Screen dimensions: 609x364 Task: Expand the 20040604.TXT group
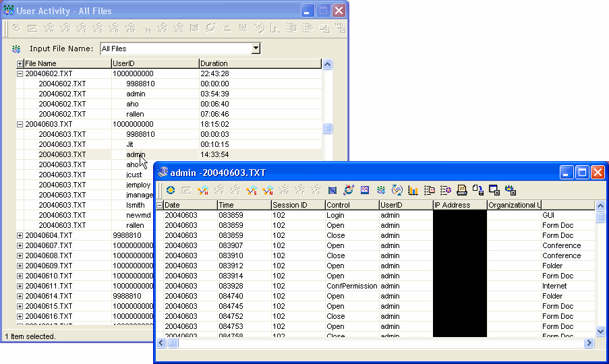click(x=20, y=235)
